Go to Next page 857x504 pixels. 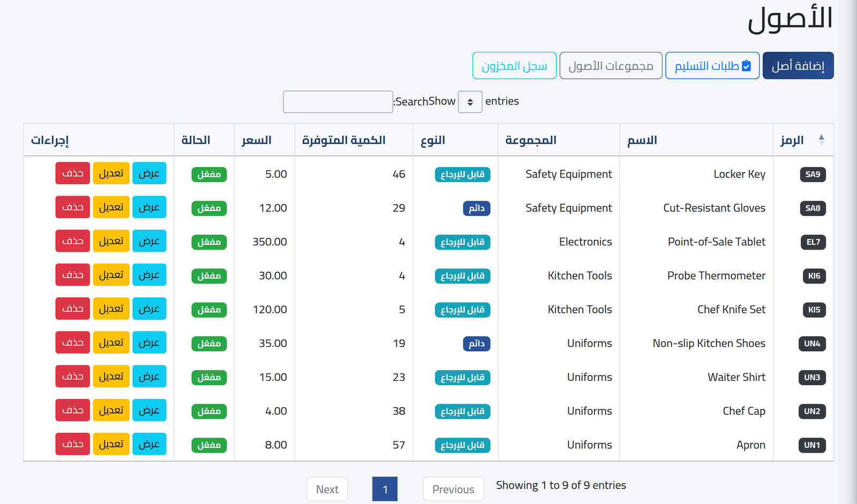[327, 489]
